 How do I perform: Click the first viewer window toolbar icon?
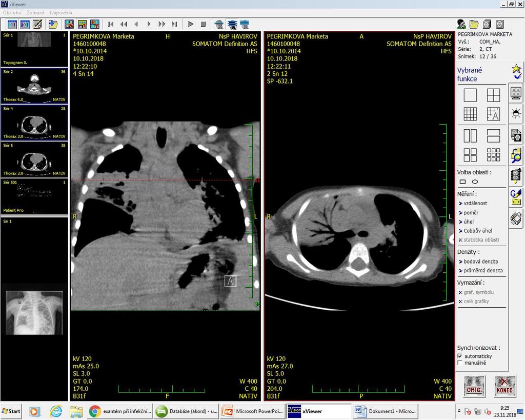(x=12, y=25)
